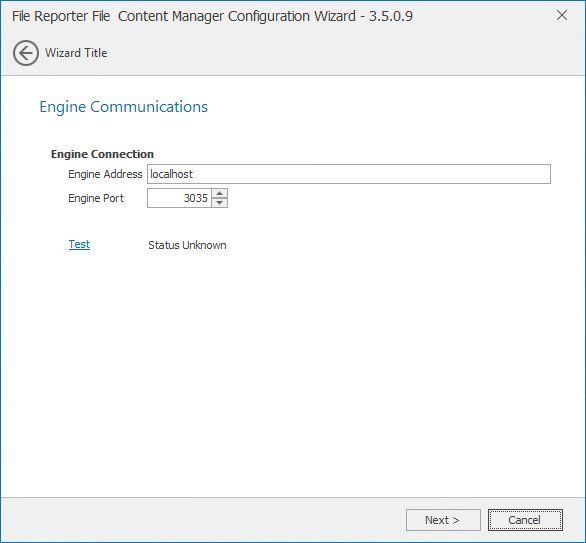This screenshot has width=586, height=543.
Task: Proceed with the Next > button
Action: (443, 520)
